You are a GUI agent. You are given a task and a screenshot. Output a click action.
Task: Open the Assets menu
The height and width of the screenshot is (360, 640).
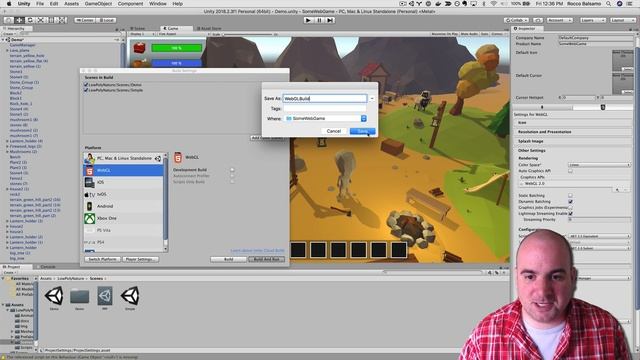71,4
